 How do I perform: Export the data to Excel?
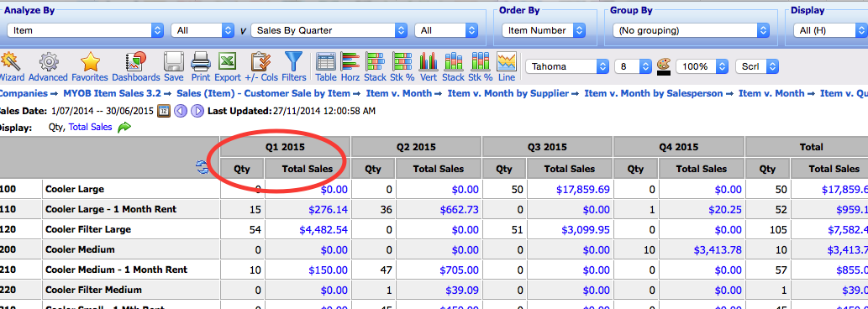tap(228, 67)
